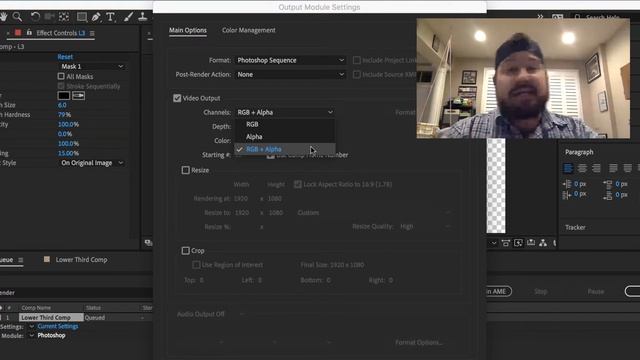Toggle Lock Aspect Ratio checkbox

click(x=298, y=184)
